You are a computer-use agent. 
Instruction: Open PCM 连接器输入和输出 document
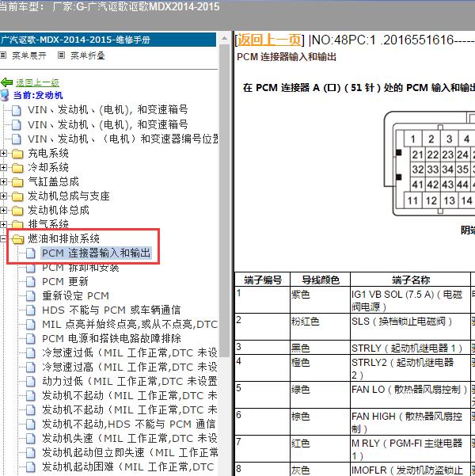click(x=97, y=253)
